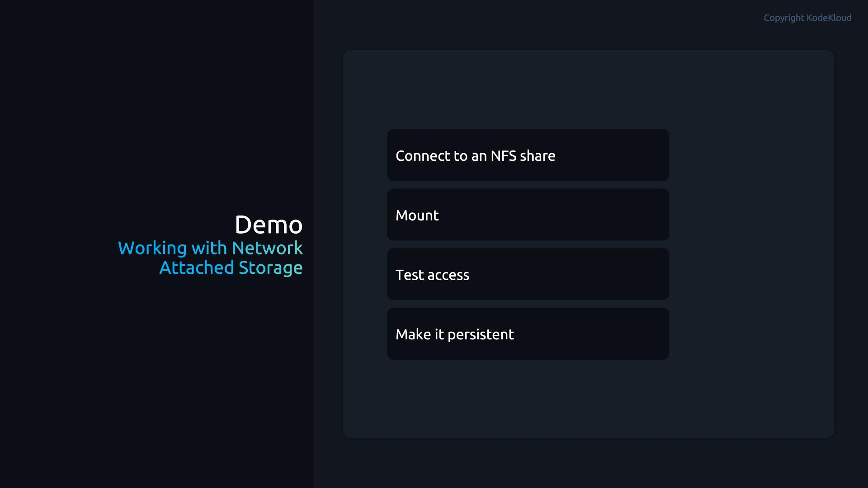Select the 'Make it persistent' card

coord(528,334)
